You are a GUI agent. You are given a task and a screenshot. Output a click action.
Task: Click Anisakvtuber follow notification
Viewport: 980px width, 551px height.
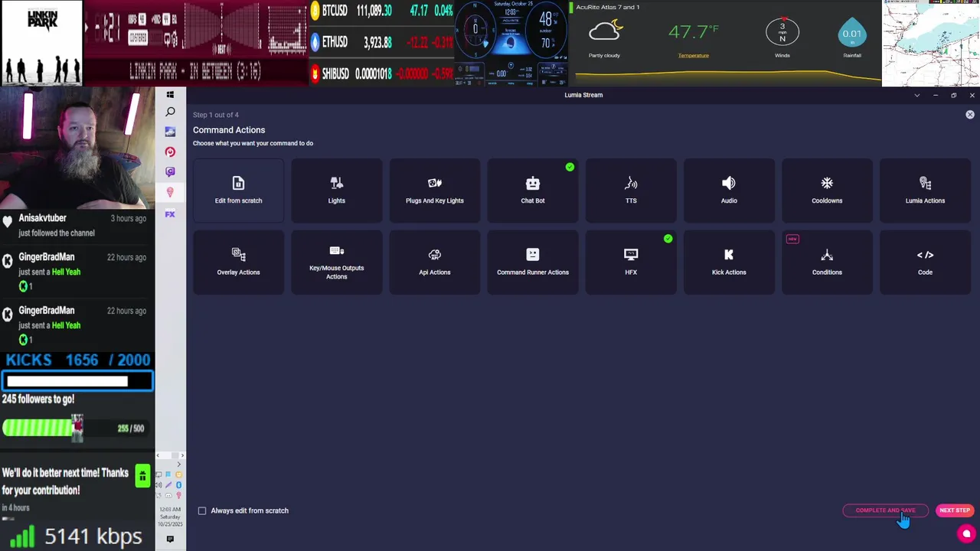[77, 225]
